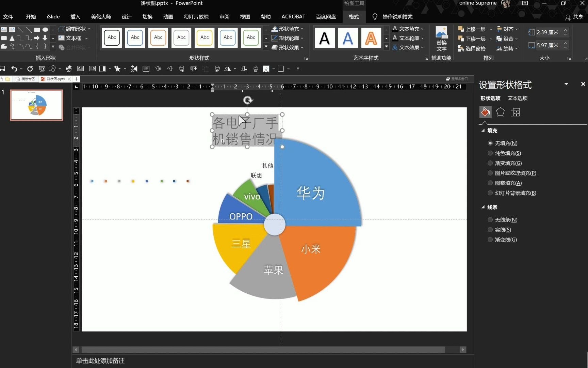Click the rotate handle above the title box
This screenshot has height=368, width=588.
pyautogui.click(x=248, y=100)
